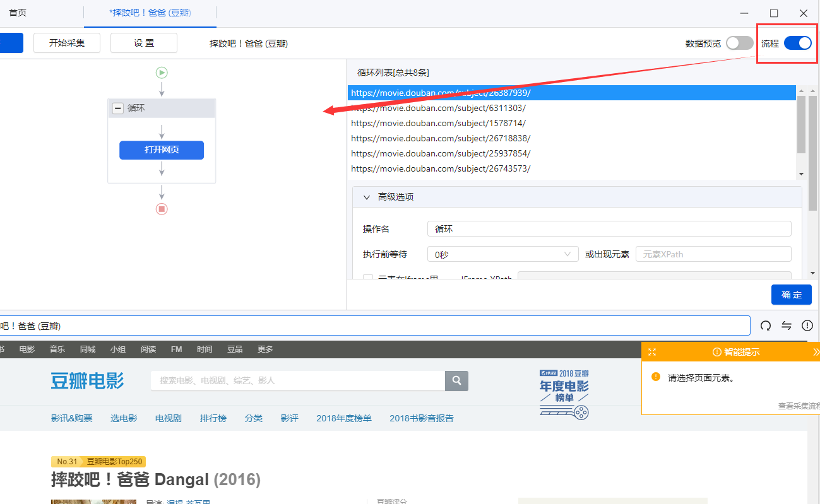Collapse the 高级选项 section

click(367, 197)
